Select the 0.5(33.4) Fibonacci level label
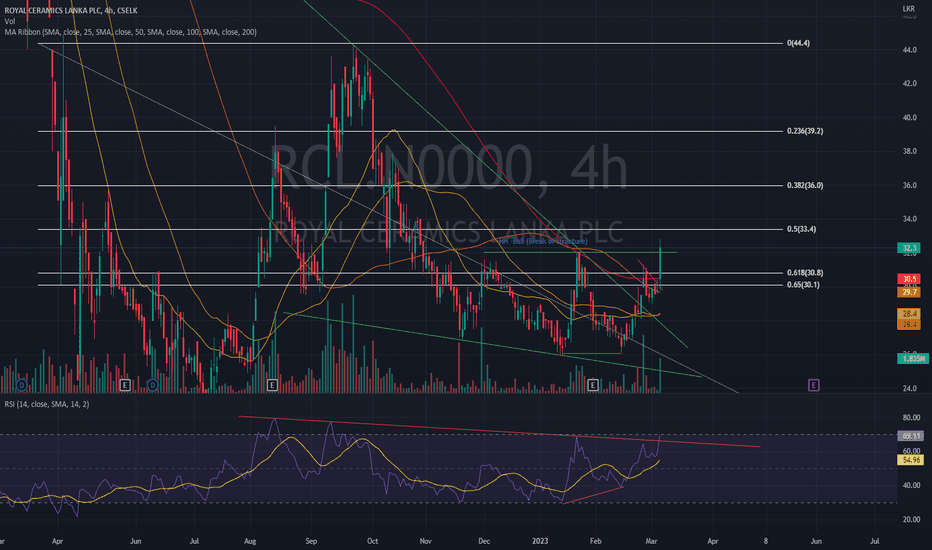 (x=801, y=230)
